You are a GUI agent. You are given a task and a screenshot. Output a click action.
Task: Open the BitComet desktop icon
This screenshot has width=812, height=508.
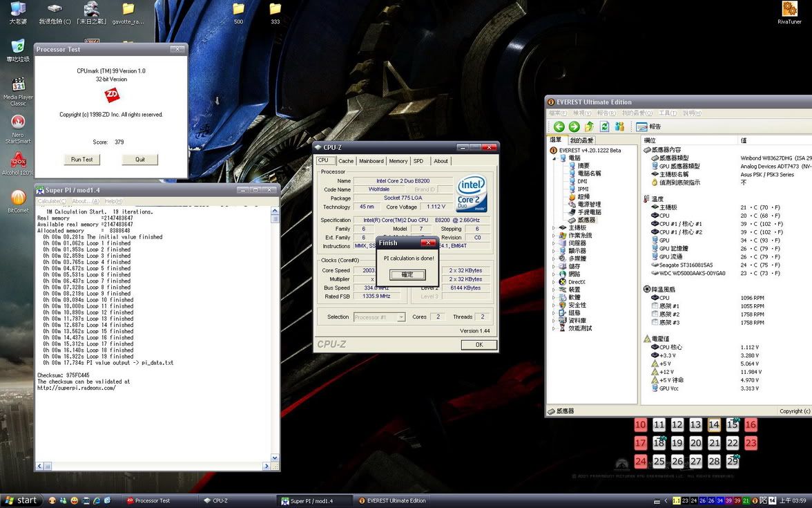[x=18, y=201]
